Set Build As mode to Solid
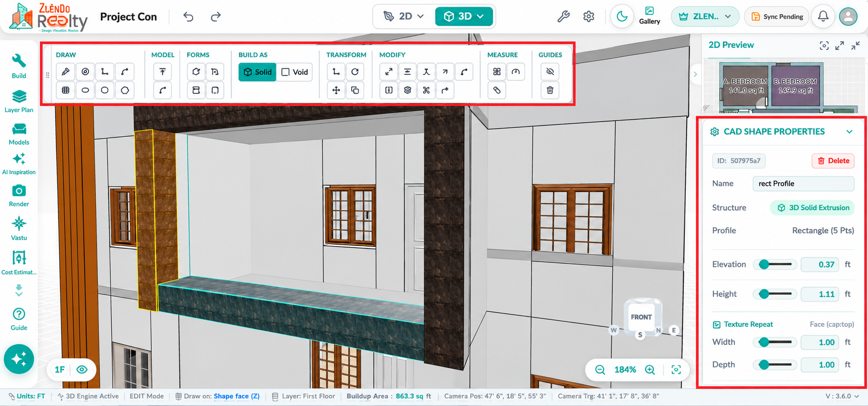 pos(257,72)
